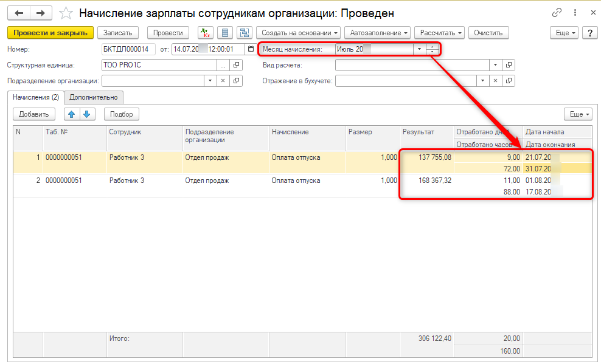This screenshot has width=601, height=364.
Task: Click the forward navigation arrow
Action: (41, 13)
